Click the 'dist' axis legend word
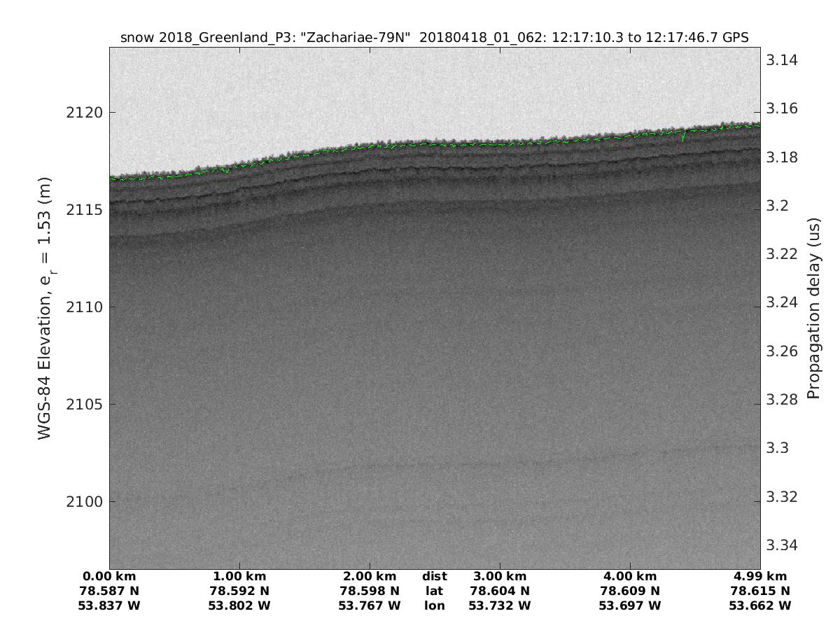840x630 pixels. pyautogui.click(x=435, y=577)
